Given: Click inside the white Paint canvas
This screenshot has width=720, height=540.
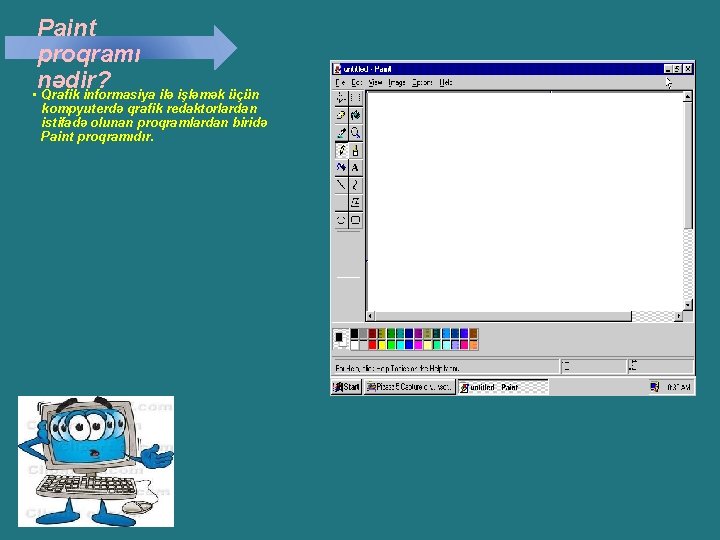Looking at the screenshot, I should pos(525,201).
